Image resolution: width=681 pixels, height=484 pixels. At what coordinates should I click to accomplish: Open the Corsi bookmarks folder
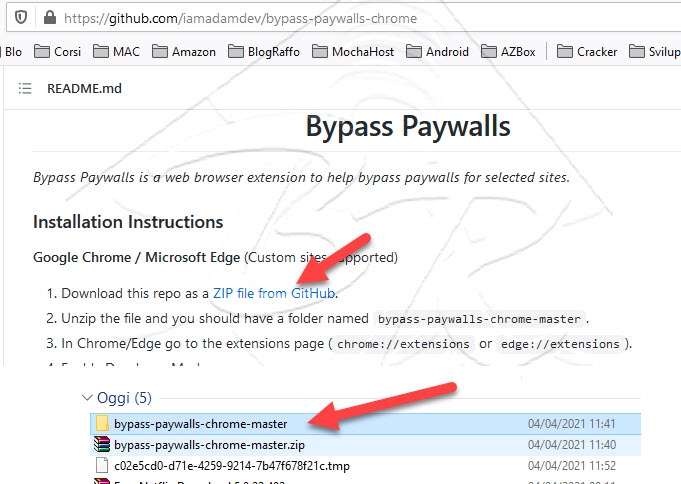click(57, 52)
